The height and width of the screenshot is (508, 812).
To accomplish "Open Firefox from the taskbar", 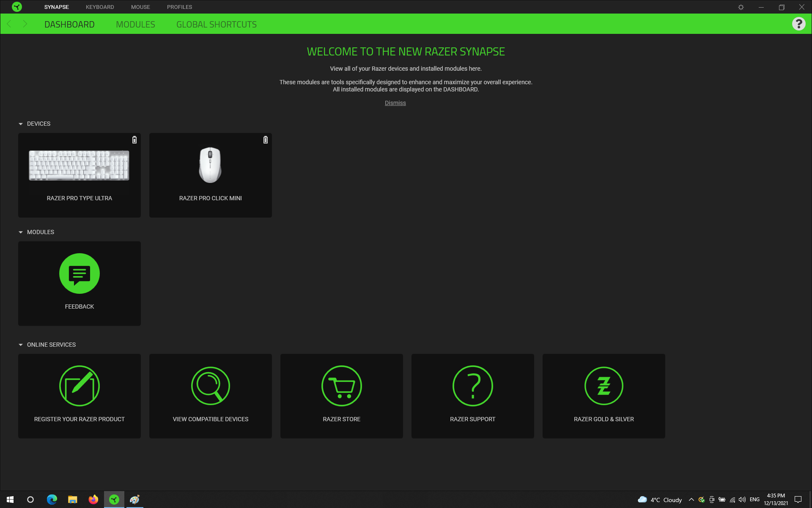I will tap(93, 500).
